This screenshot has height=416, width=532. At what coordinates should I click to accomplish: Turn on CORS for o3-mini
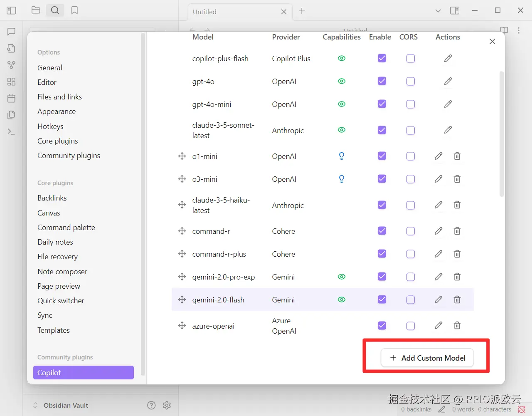coord(411,179)
